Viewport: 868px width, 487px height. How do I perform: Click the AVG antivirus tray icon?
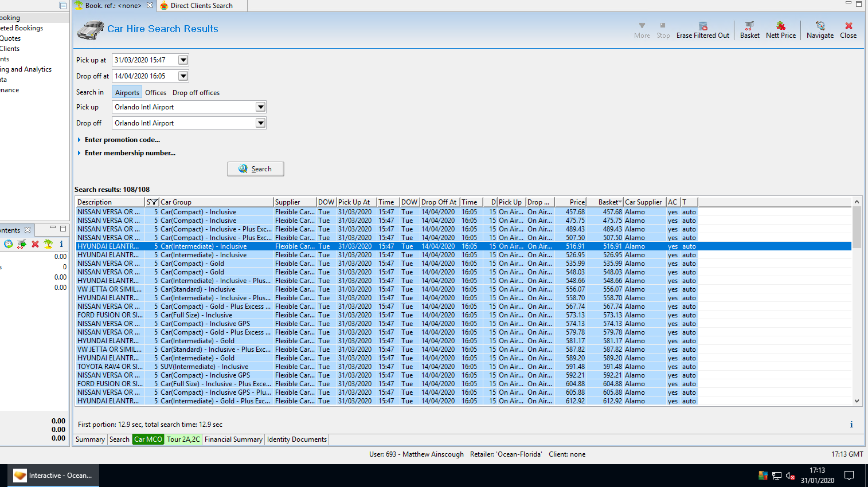(x=763, y=476)
